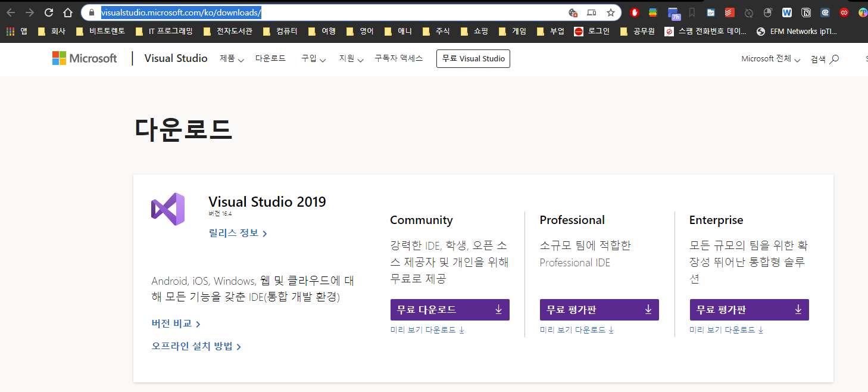Viewport: 868px width, 392px height.
Task: Open the IT 프로그래밍 bookmark folder
Action: pos(164,32)
